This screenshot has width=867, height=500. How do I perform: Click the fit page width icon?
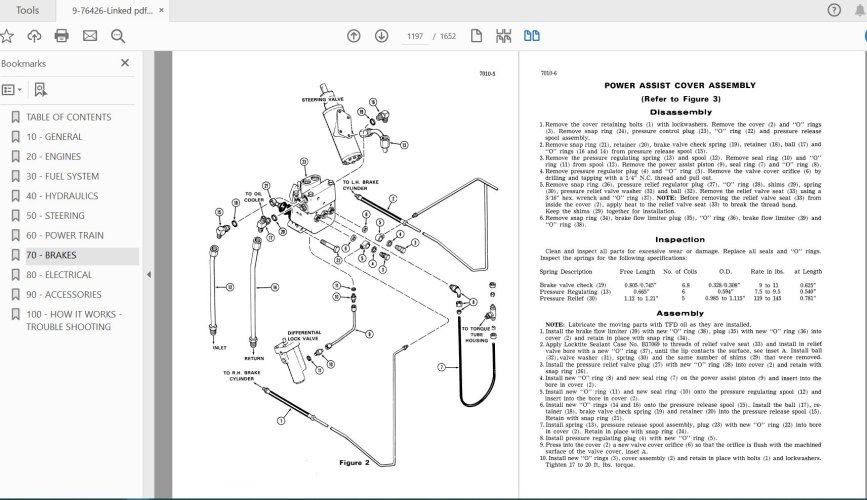tap(505, 36)
